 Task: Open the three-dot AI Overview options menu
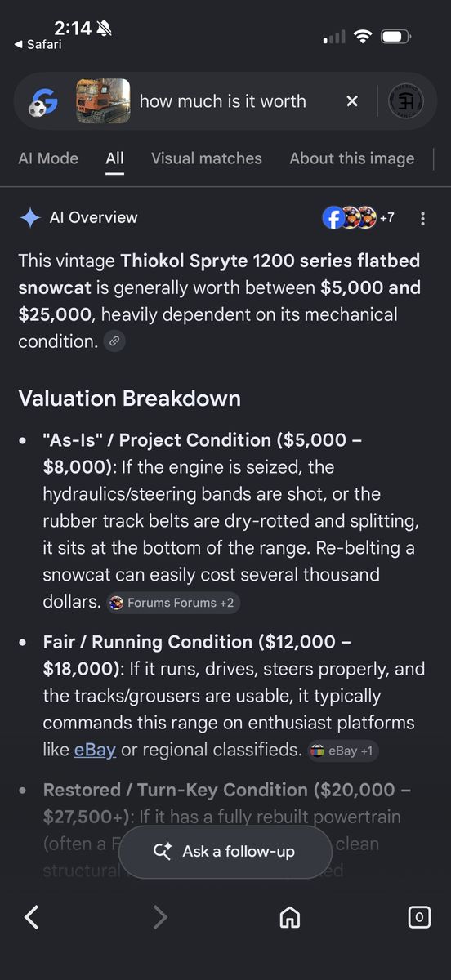pyautogui.click(x=422, y=219)
